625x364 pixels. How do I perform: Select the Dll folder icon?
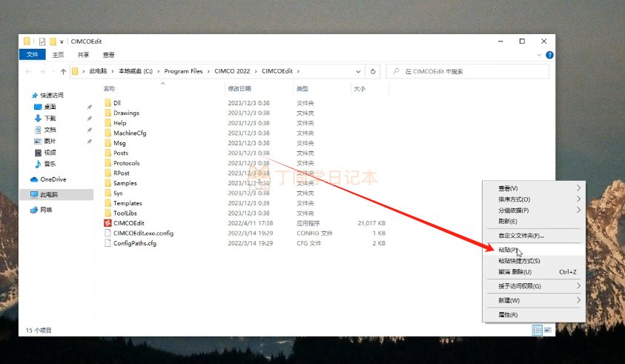point(108,103)
